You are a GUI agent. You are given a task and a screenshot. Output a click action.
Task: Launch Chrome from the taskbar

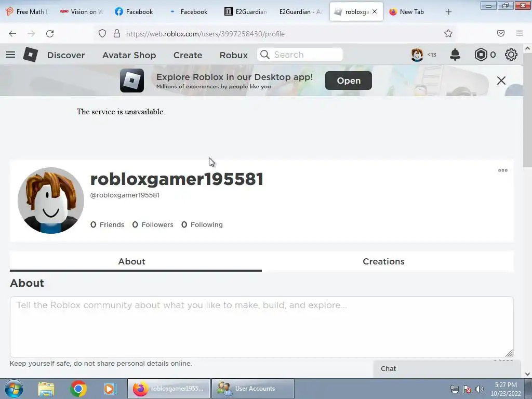(x=78, y=389)
